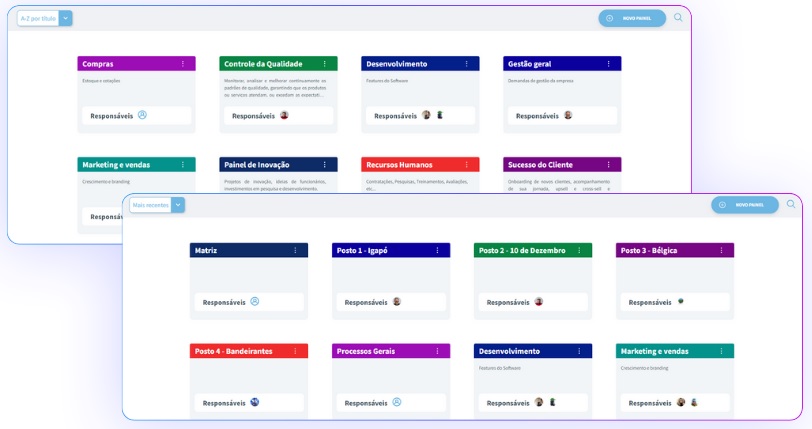
Task: Open the three-dot menu on Recursos Humanos
Action: (x=467, y=164)
